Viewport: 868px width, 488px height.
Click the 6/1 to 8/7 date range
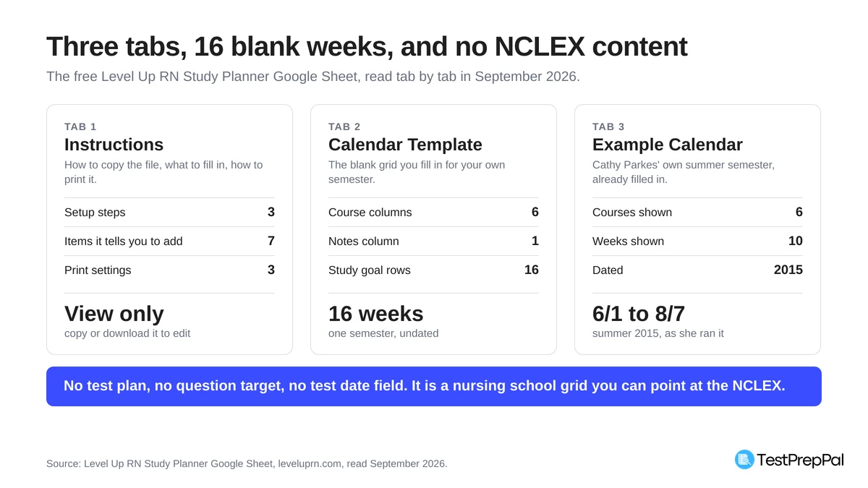pyautogui.click(x=639, y=314)
